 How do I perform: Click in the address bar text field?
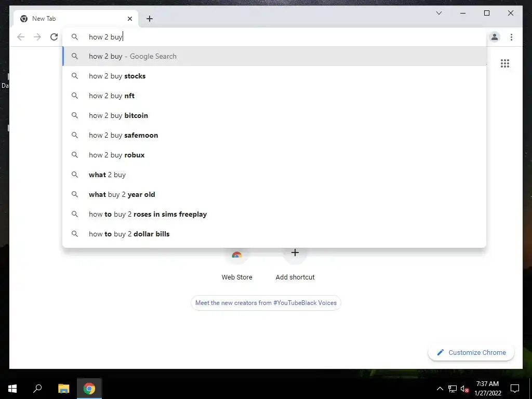coord(274,37)
